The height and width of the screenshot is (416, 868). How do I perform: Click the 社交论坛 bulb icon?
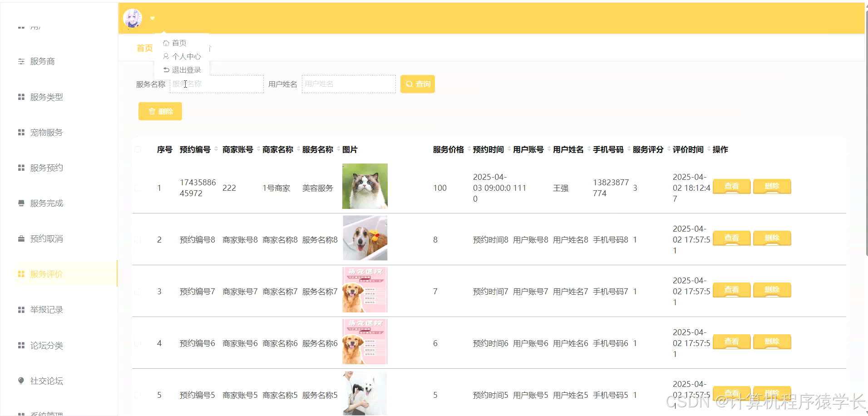(21, 381)
